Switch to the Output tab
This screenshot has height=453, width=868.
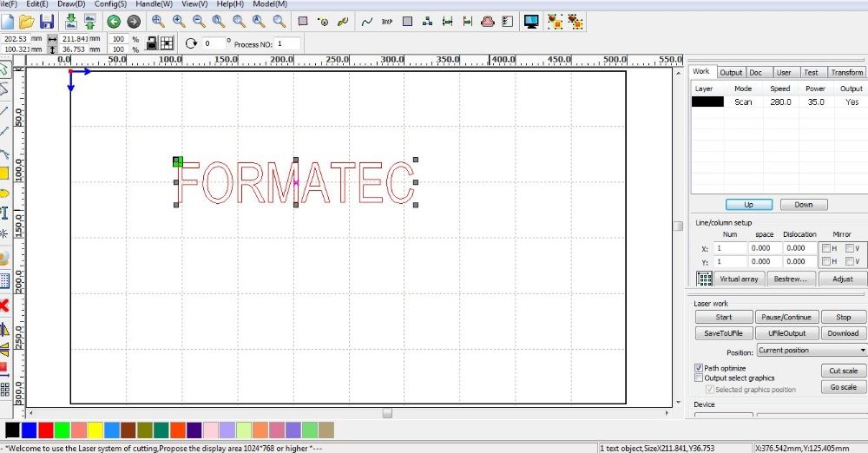point(731,73)
